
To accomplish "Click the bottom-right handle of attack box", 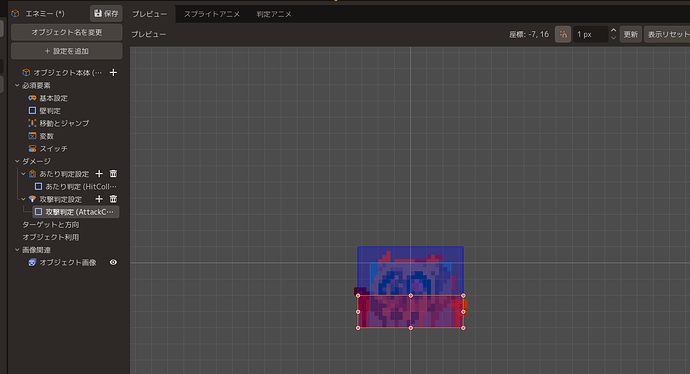I will point(463,328).
